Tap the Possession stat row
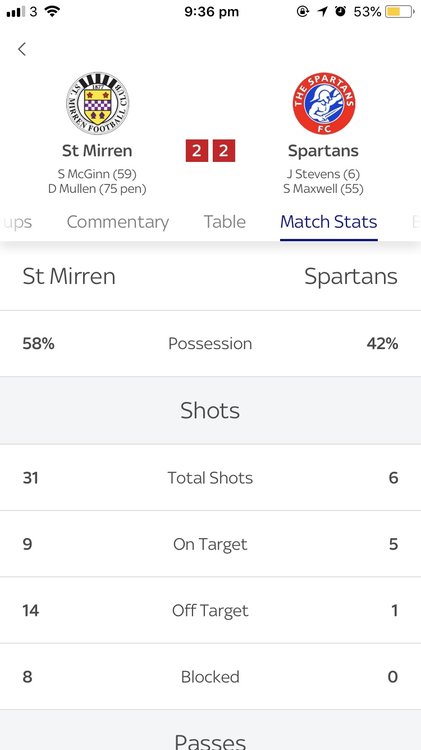The height and width of the screenshot is (750, 421). tap(210, 343)
